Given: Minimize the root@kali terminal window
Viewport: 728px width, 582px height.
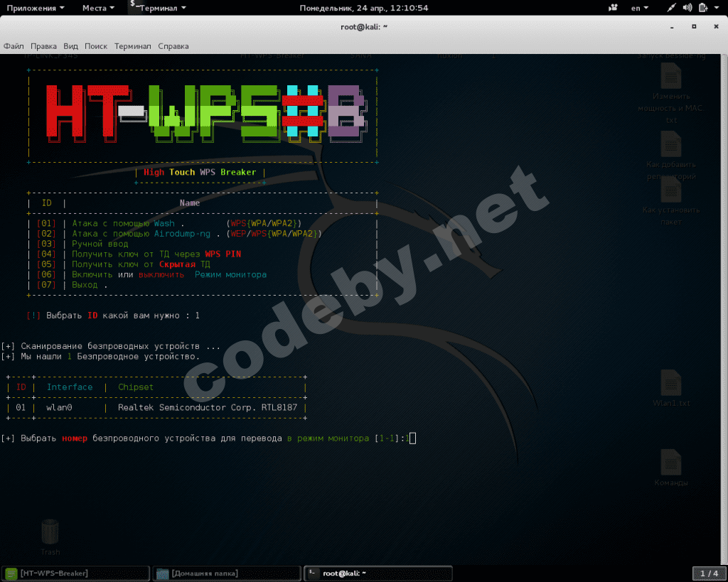Looking at the screenshot, I should click(672, 27).
